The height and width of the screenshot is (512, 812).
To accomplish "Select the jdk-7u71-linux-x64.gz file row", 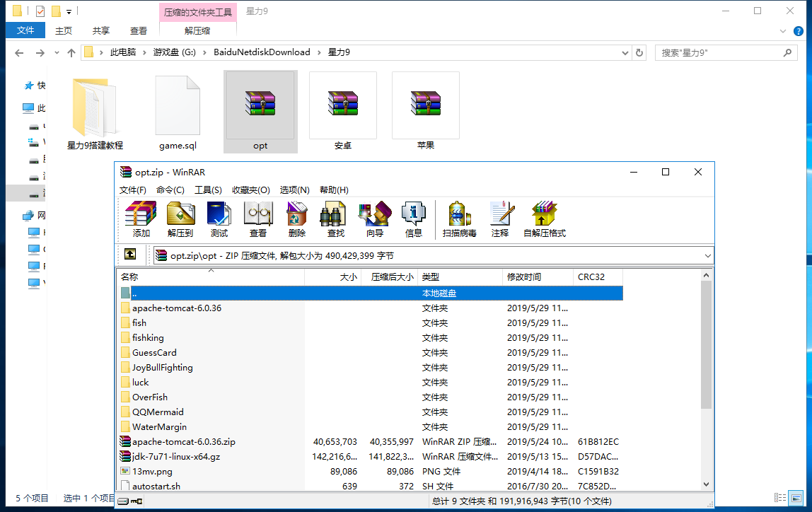I will tap(371, 457).
